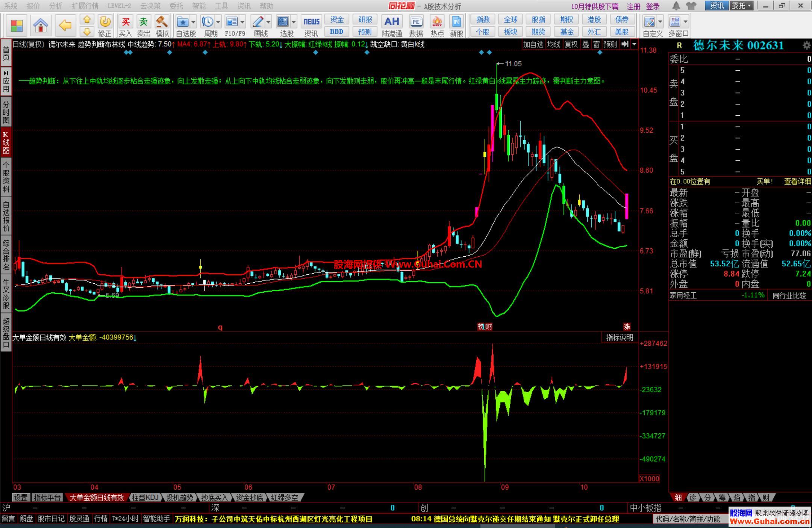
Task: Click the settings gear beside the stock name
Action: coord(806,45)
